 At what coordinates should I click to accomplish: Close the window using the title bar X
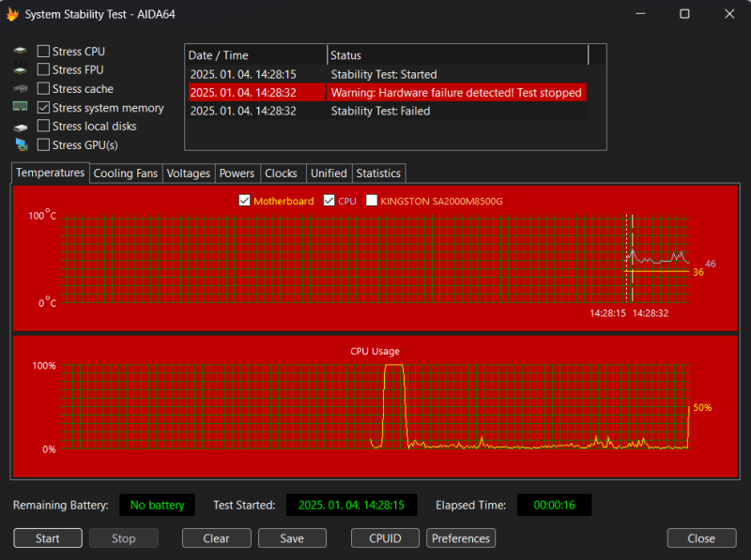729,14
